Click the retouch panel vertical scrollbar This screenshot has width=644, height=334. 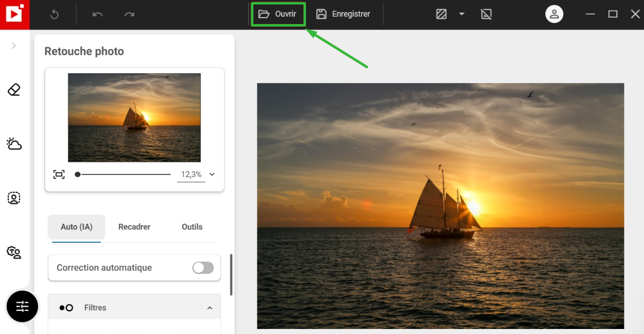[x=231, y=275]
